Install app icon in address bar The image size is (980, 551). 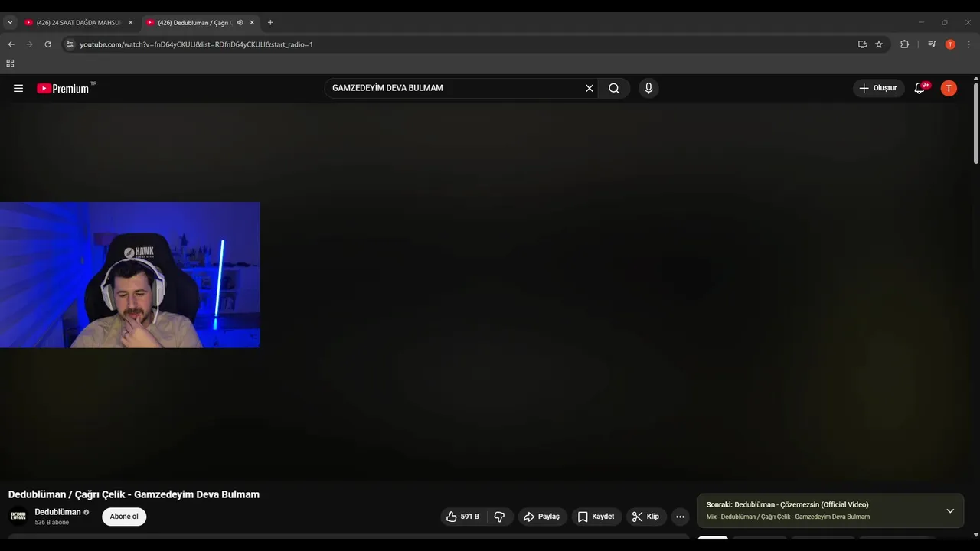[x=862, y=44]
